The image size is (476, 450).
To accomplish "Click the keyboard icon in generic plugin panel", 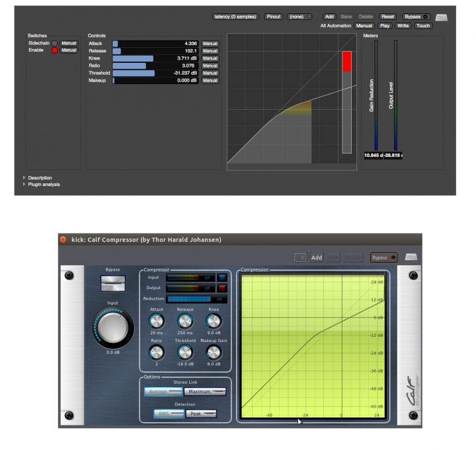I will click(x=441, y=17).
